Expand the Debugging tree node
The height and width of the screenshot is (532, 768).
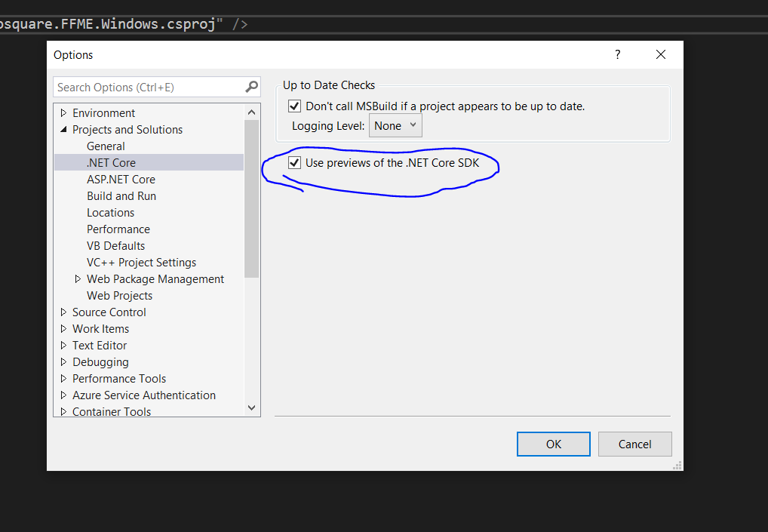pyautogui.click(x=63, y=361)
